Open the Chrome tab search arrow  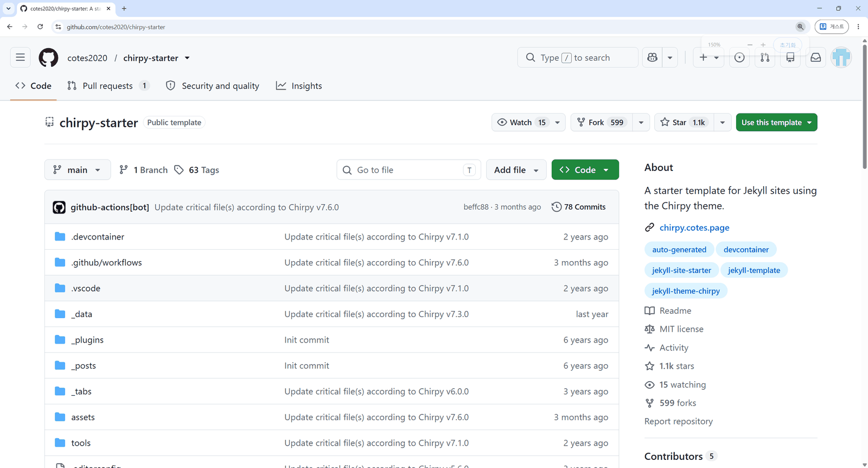[8, 9]
